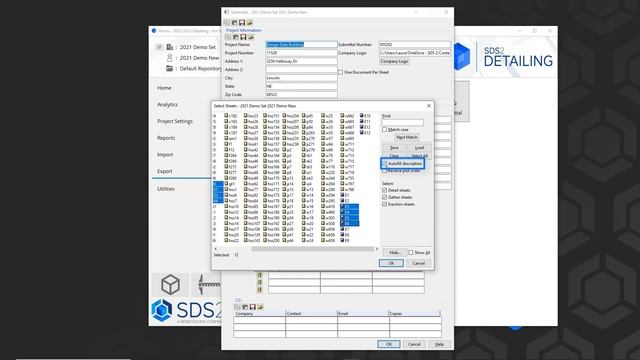This screenshot has height=360, width=640.
Task: Click the sheet list scrollbar left arrow
Action: click(216, 249)
